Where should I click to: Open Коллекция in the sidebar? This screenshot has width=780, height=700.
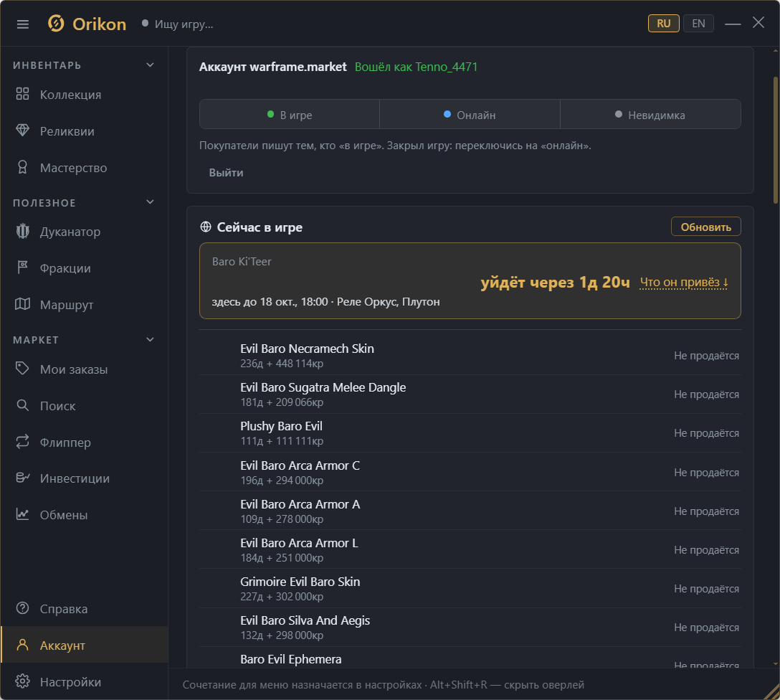click(85, 95)
